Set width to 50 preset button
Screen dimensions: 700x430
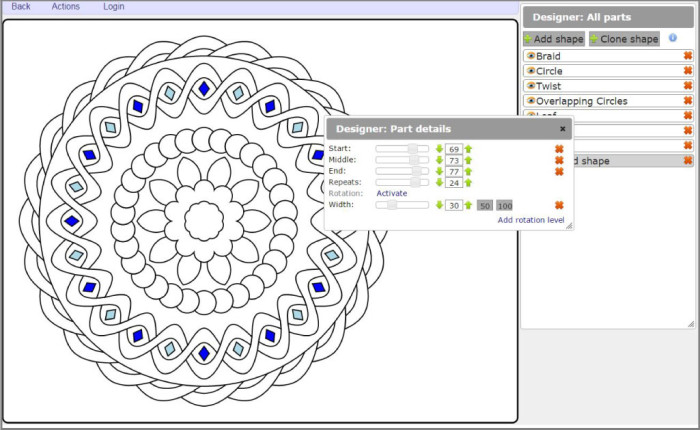pyautogui.click(x=485, y=205)
